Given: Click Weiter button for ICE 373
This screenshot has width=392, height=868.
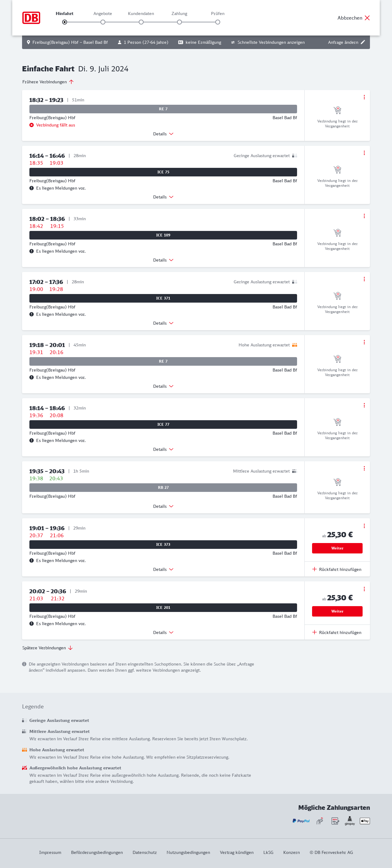Looking at the screenshot, I should click(x=337, y=548).
